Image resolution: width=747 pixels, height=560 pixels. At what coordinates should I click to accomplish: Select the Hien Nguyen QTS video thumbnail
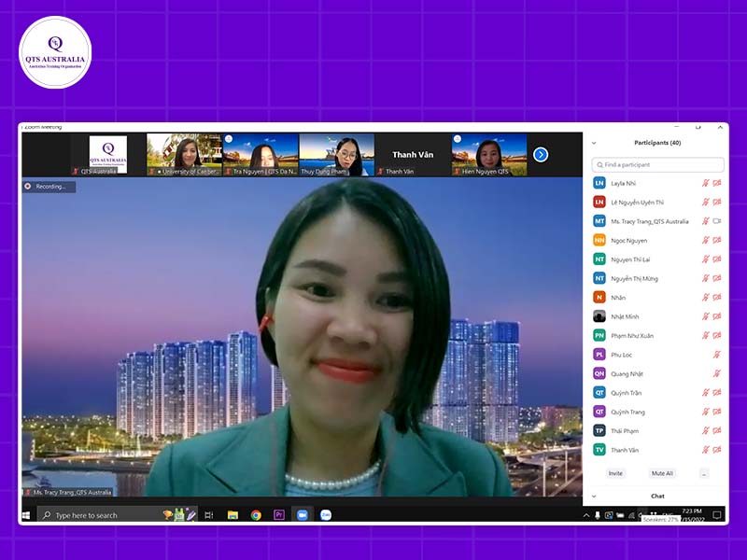(x=489, y=155)
